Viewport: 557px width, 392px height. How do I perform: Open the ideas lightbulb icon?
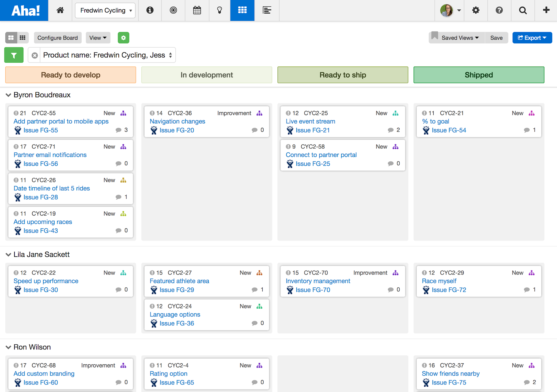pos(219,10)
